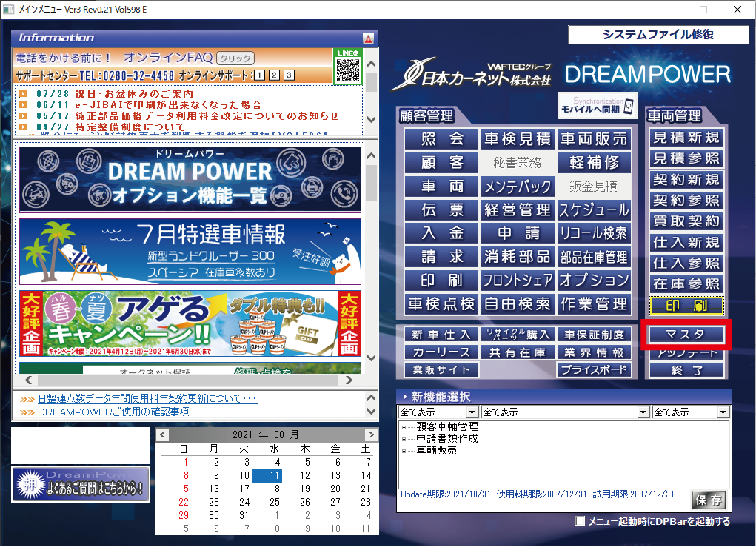Open the 在庫参照 button

pyautogui.click(x=686, y=284)
